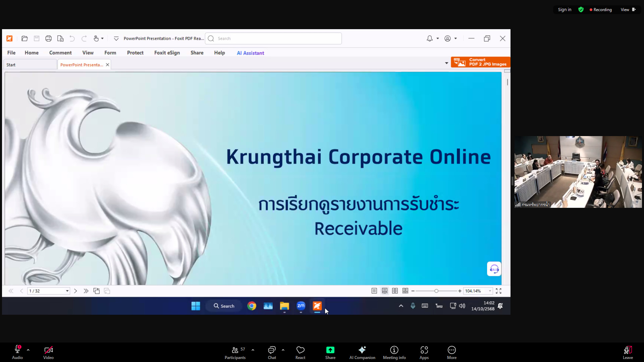
Task: Expand the page number dropdown
Action: [67, 291]
